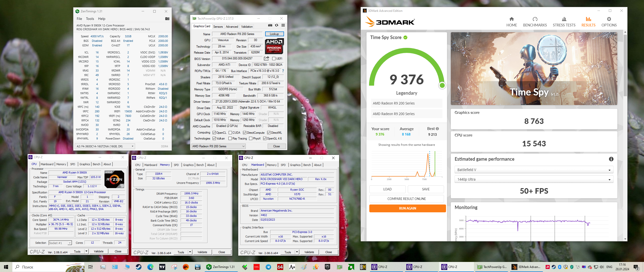Click the 3DMark scrollbar down arrow
Screen dimensions: 644x272
625,239
